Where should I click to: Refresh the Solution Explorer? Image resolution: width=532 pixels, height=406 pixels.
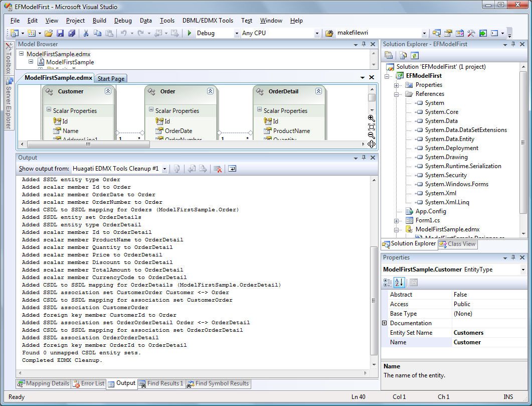click(x=414, y=55)
